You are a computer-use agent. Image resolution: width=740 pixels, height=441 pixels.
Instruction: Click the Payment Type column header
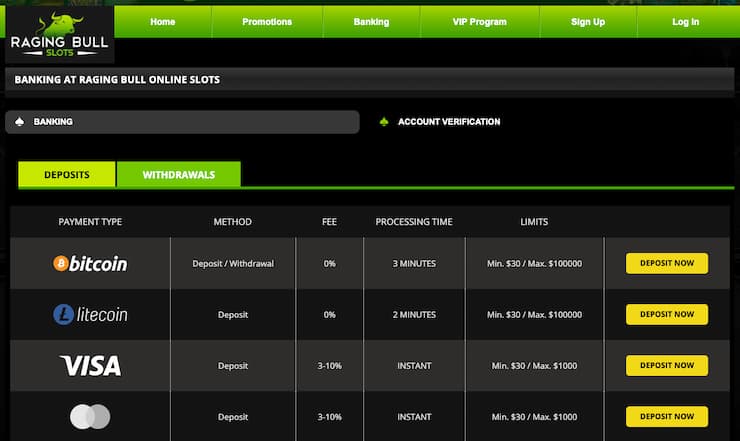point(90,222)
